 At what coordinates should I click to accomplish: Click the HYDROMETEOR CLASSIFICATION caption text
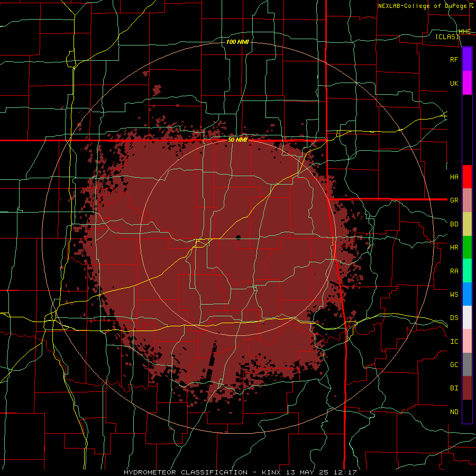click(186, 472)
